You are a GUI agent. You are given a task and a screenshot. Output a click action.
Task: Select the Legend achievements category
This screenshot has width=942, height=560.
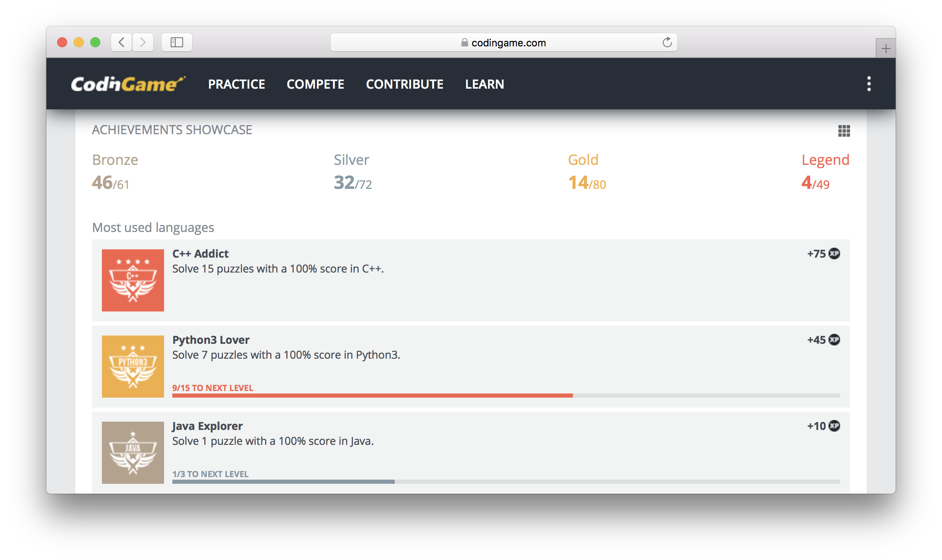point(826,160)
